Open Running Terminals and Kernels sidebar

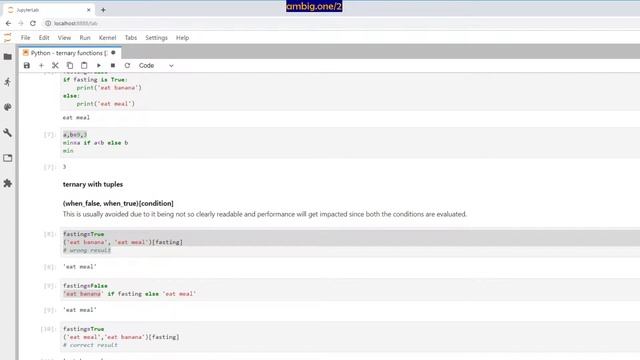click(x=8, y=82)
